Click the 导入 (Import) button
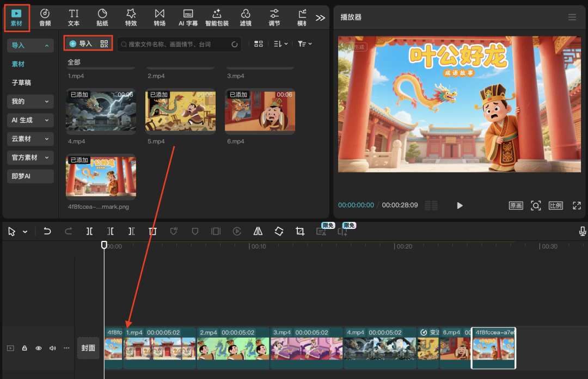 click(x=84, y=43)
